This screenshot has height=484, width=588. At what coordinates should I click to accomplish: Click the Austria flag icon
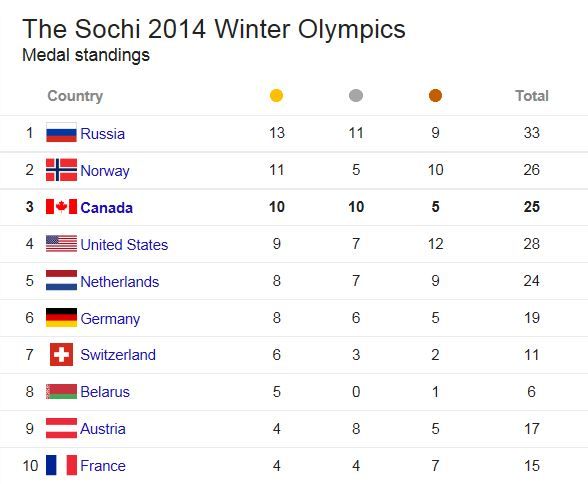[x=62, y=428]
